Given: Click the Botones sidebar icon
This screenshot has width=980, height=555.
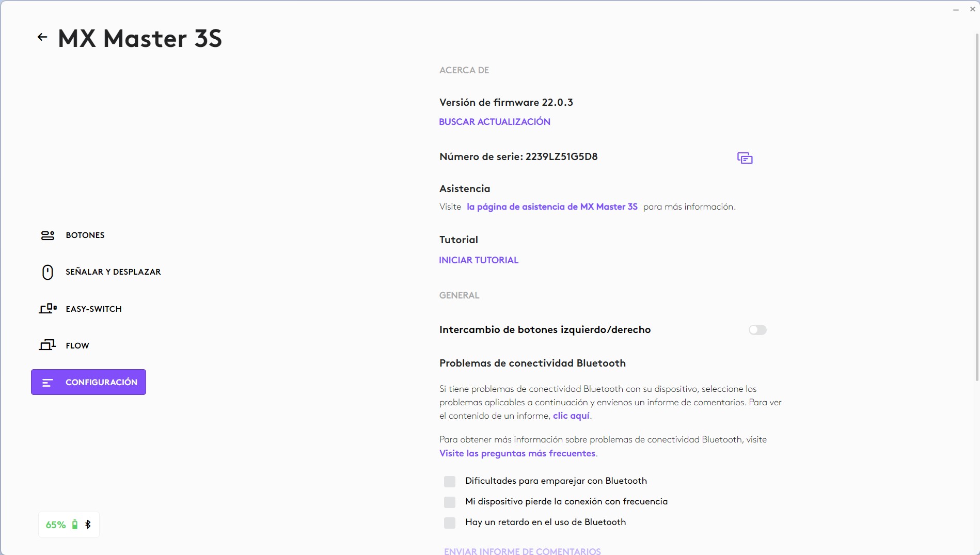Looking at the screenshot, I should [48, 235].
